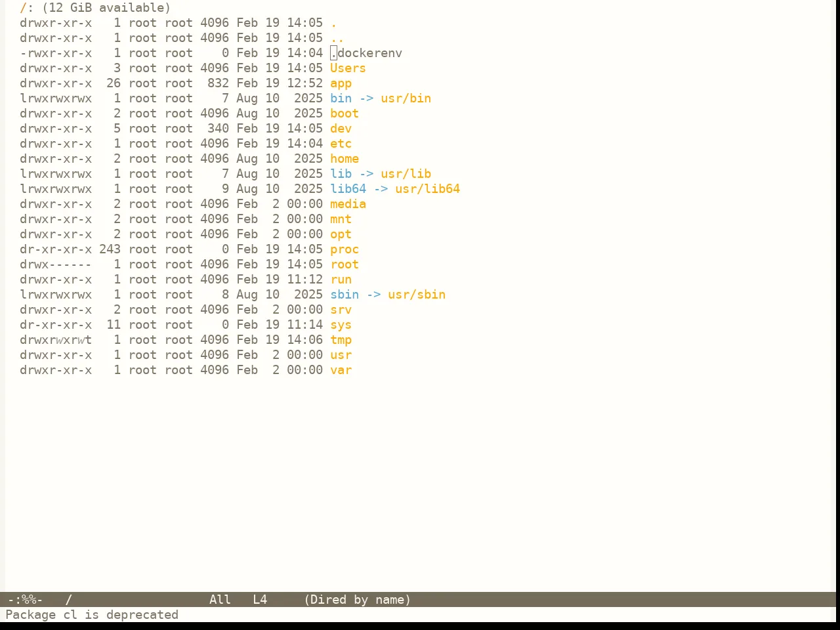Click link count 243 in proc row
The width and height of the screenshot is (840, 630).
[110, 249]
